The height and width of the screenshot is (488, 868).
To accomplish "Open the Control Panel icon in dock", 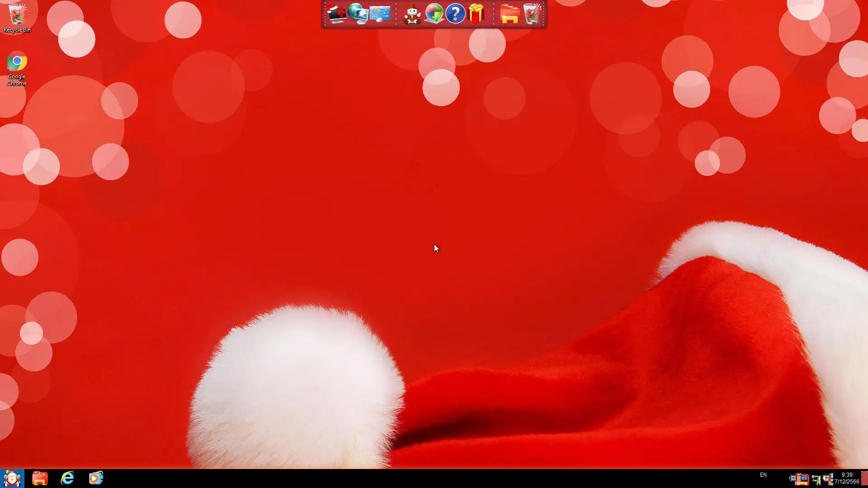I will tap(380, 14).
